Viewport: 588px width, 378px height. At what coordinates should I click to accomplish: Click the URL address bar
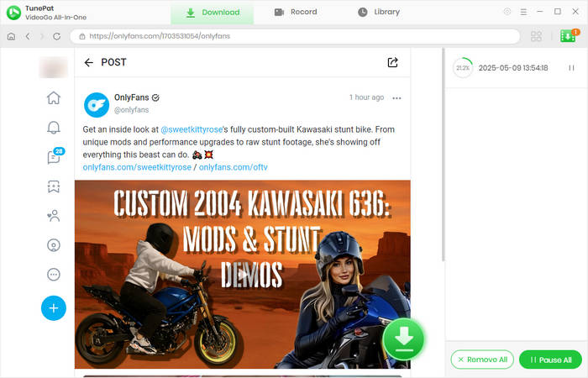point(294,37)
